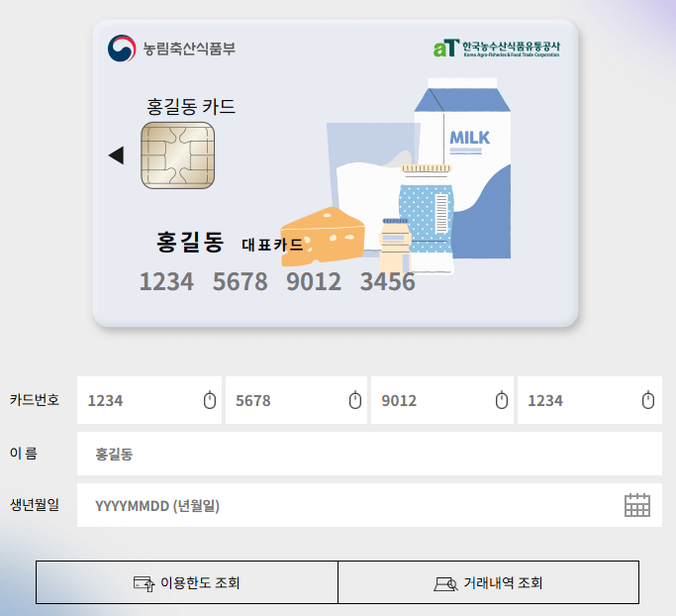Click the aT 한국농수산식품유통공사 logo
Image resolution: width=676 pixels, height=616 pixels.
pyautogui.click(x=496, y=48)
